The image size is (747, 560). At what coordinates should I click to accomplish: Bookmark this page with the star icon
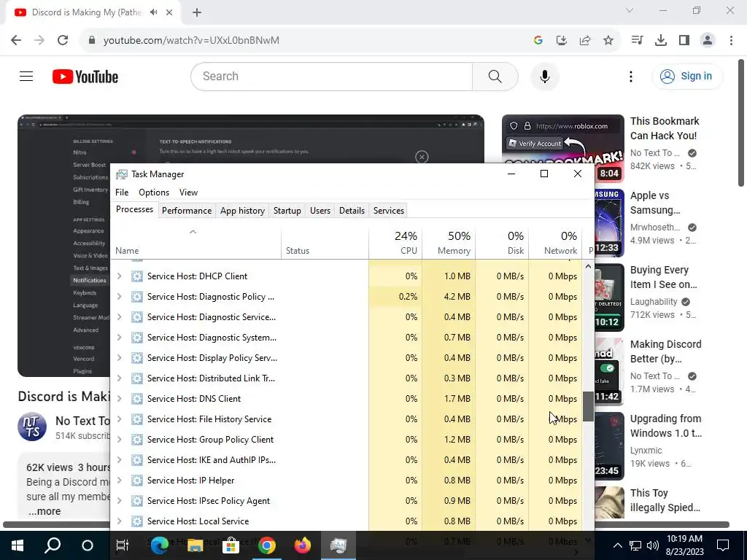pyautogui.click(x=608, y=41)
